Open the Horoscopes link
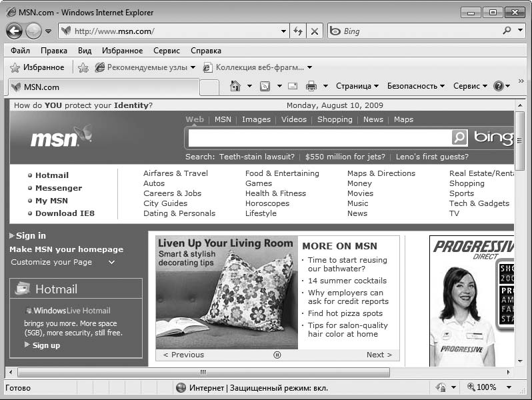This screenshot has width=532, height=400. tap(267, 203)
